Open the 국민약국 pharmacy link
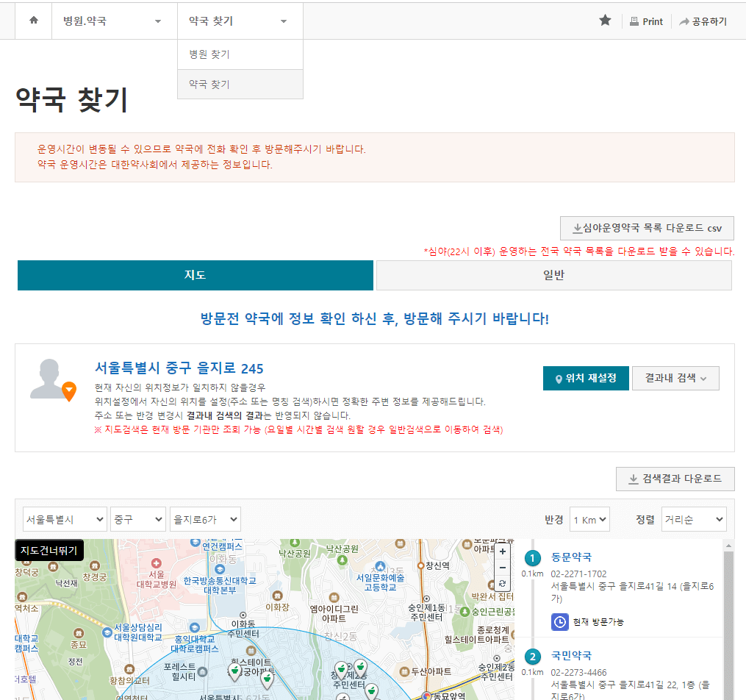This screenshot has width=746, height=700. 571,656
